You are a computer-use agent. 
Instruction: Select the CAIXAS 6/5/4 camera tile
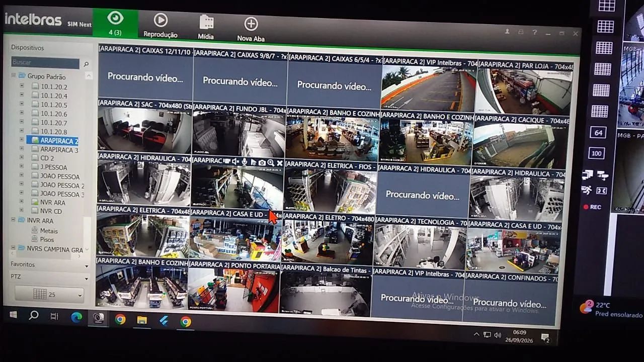point(334,81)
